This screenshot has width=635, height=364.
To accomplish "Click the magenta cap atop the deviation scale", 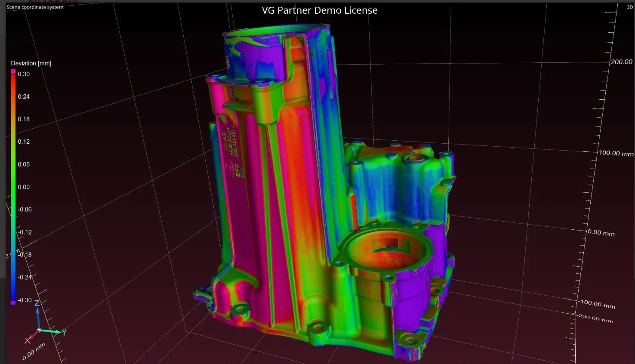I will click(x=13, y=71).
